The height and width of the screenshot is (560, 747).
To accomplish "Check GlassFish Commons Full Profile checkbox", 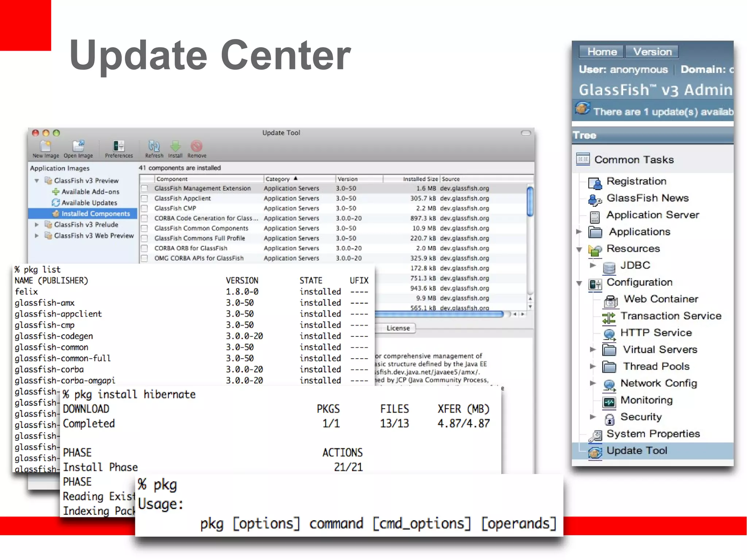I will [x=144, y=238].
